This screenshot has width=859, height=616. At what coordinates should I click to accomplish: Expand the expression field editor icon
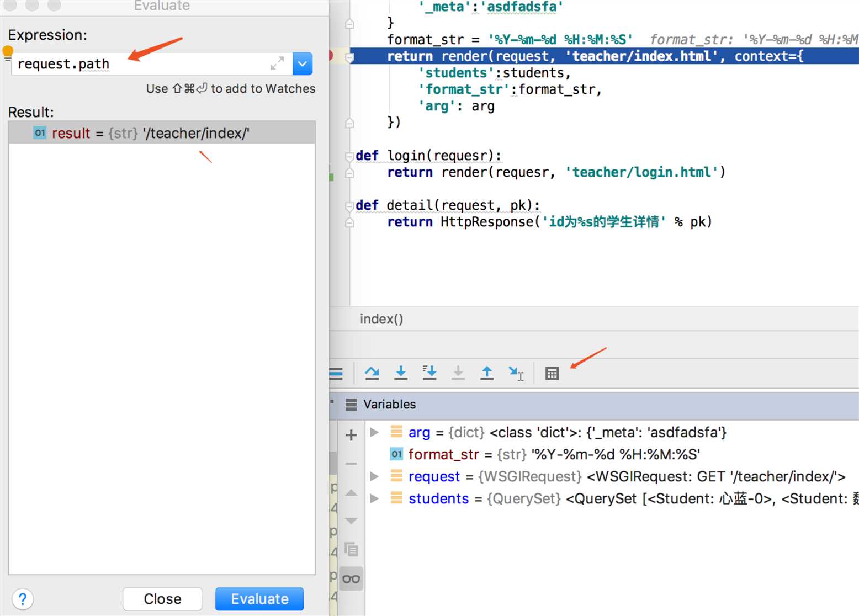pyautogui.click(x=277, y=63)
